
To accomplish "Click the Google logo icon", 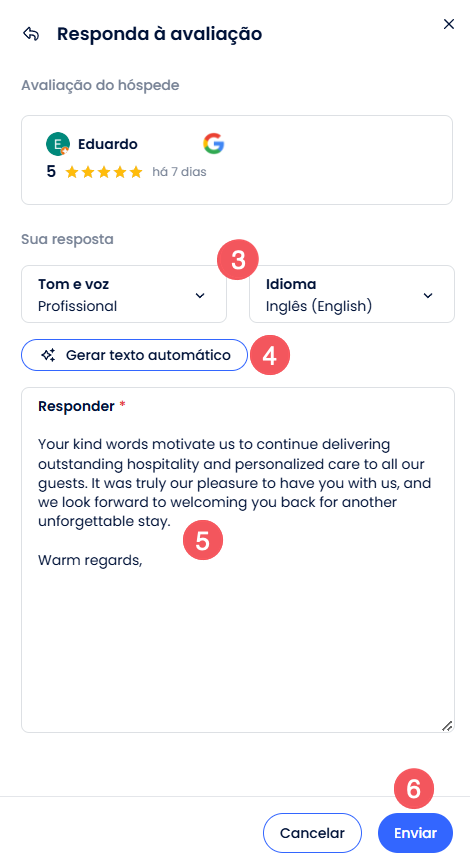I will click(214, 144).
